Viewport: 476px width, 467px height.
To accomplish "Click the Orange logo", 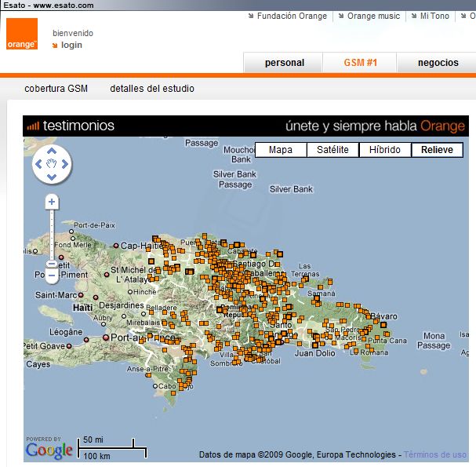I will click(x=22, y=34).
